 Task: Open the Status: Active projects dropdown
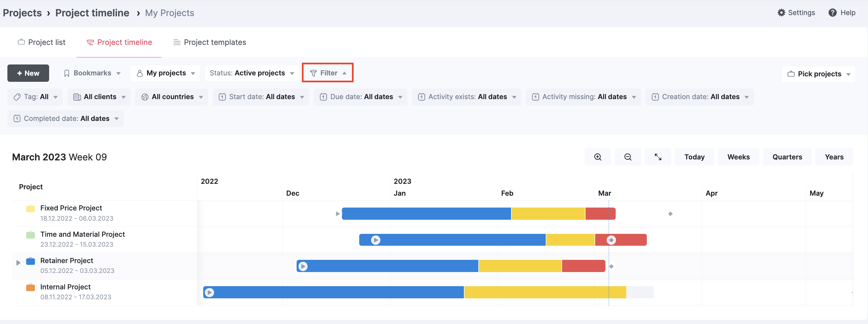tap(251, 73)
